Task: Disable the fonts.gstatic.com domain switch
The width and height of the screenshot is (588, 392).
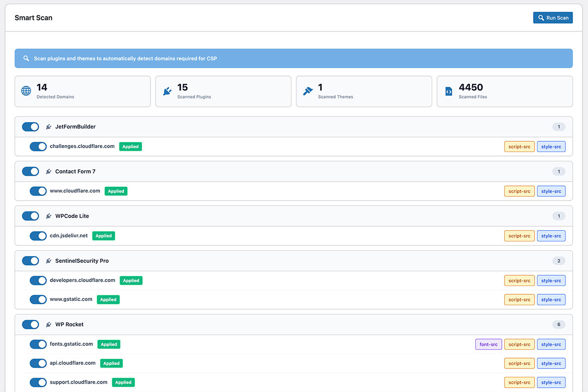Action: [38, 344]
